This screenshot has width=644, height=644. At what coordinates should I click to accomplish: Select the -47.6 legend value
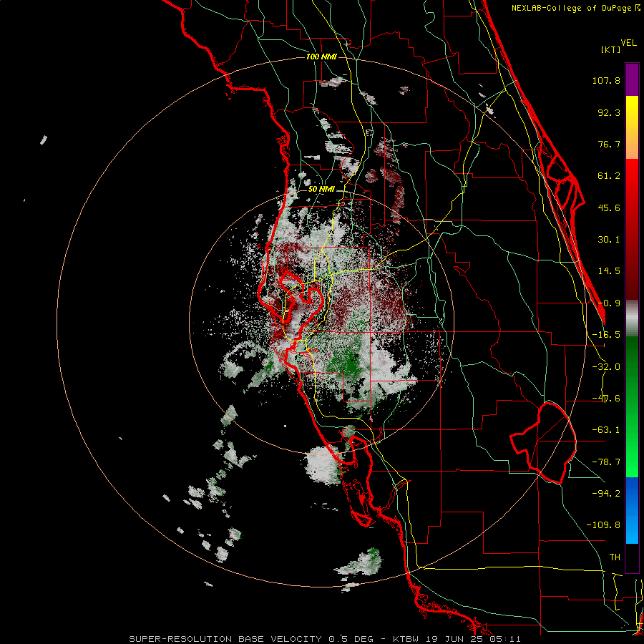pos(606,399)
